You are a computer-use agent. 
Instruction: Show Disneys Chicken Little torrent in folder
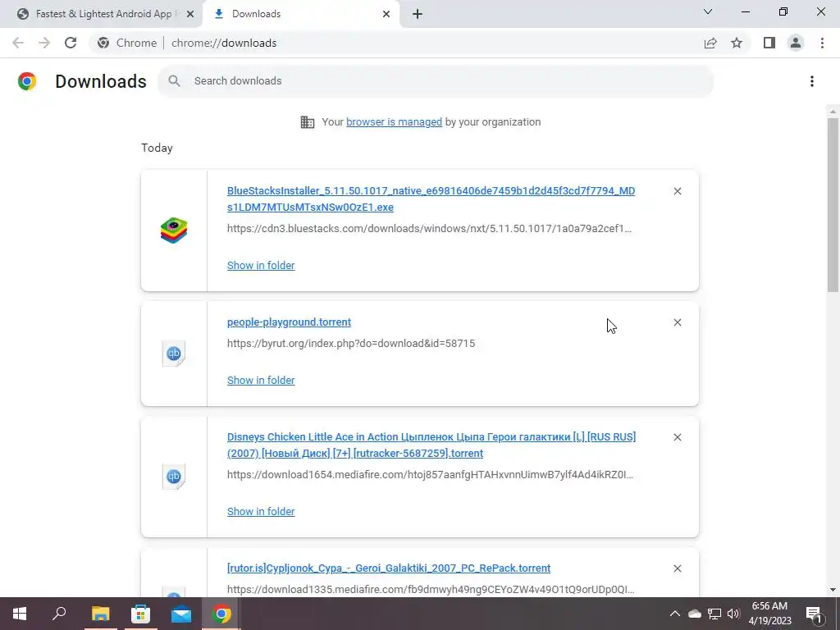coord(261,511)
